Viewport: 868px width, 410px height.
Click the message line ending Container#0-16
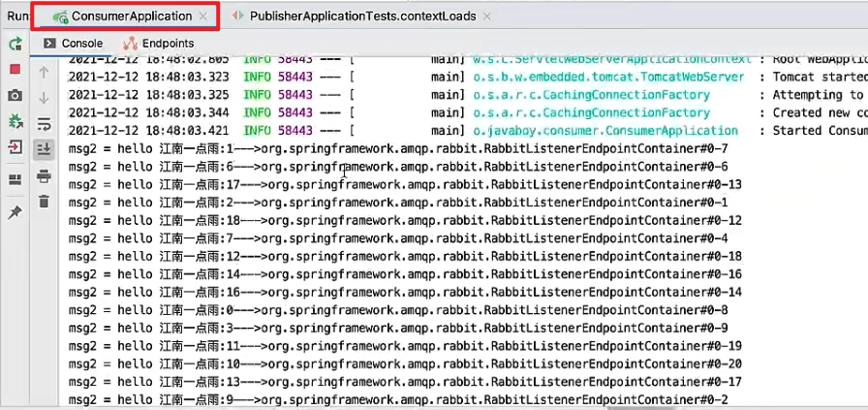pyautogui.click(x=405, y=274)
